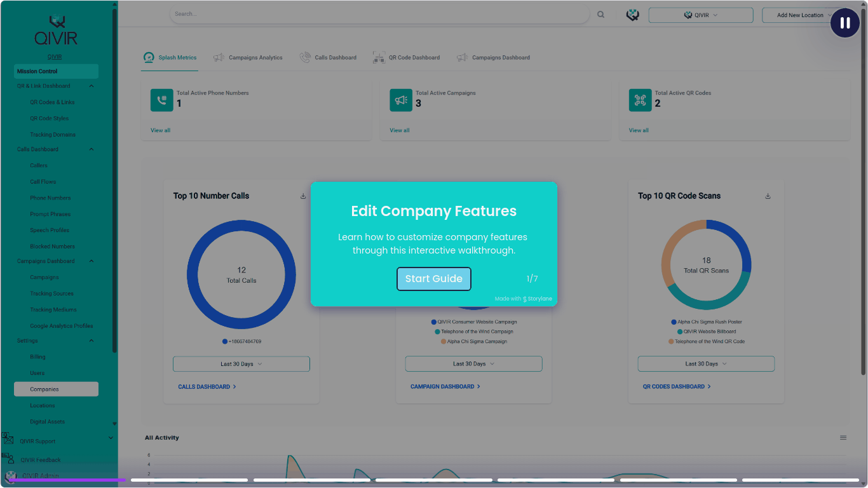Image resolution: width=868 pixels, height=488 pixels.
Task: Switch to the Calls Dashboard tab
Action: 328,58
